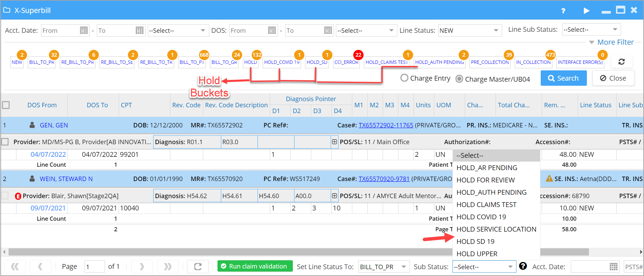
Task: Click the Sub Status help icon
Action: click(x=523, y=266)
